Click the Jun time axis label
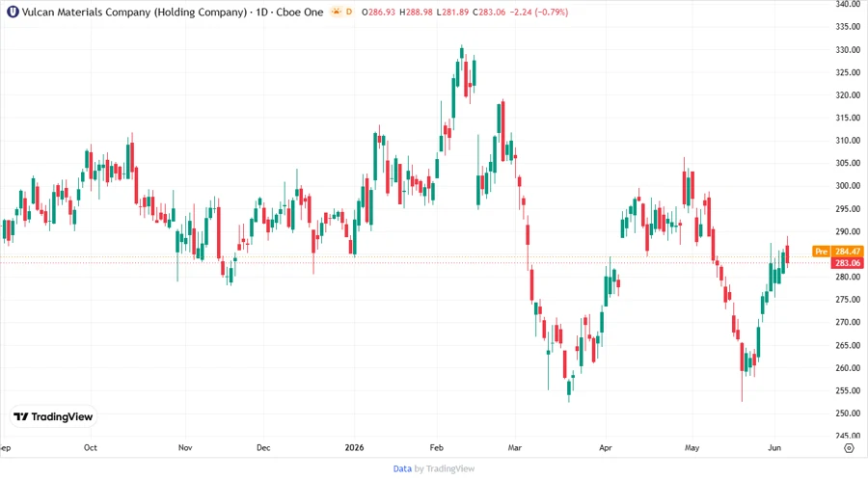The height and width of the screenshot is (480, 868). pyautogui.click(x=774, y=447)
